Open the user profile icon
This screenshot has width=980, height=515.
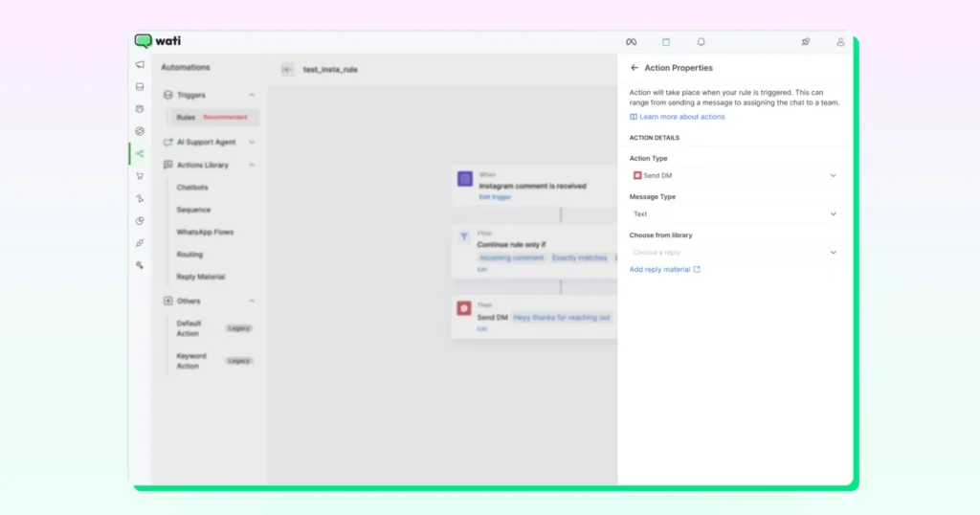pos(840,42)
